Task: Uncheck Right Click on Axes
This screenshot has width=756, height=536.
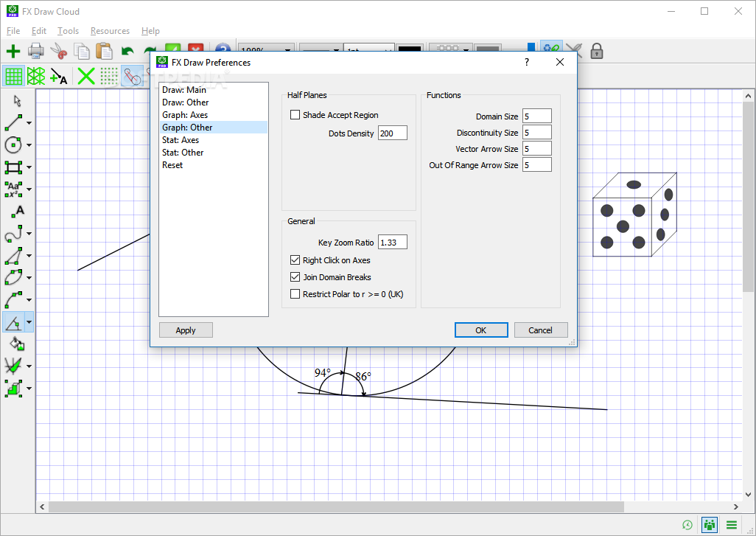Action: 295,260
